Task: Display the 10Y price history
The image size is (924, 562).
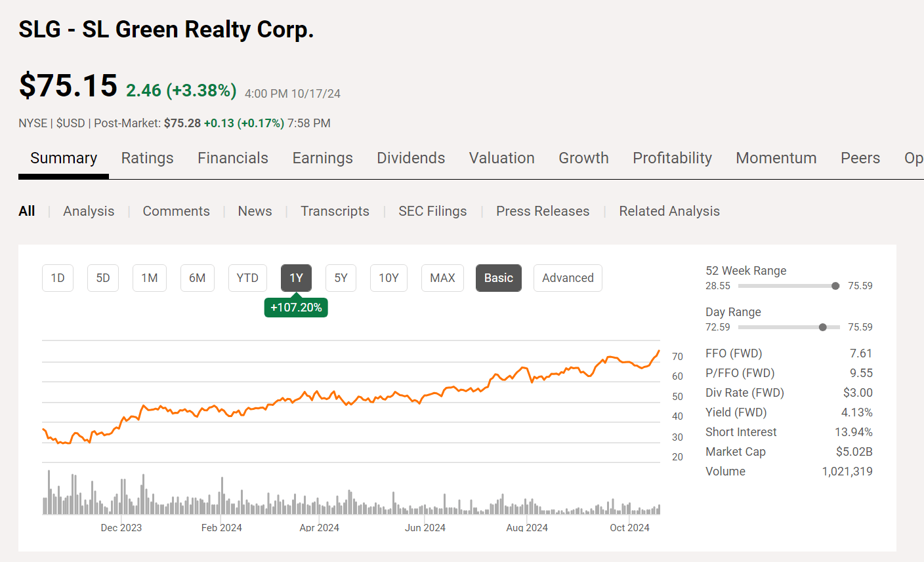Action: pos(388,277)
